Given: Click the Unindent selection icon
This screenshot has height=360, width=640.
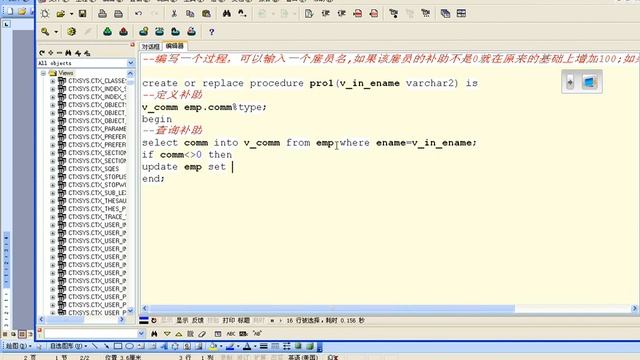Looking at the screenshot, I should [342, 14].
